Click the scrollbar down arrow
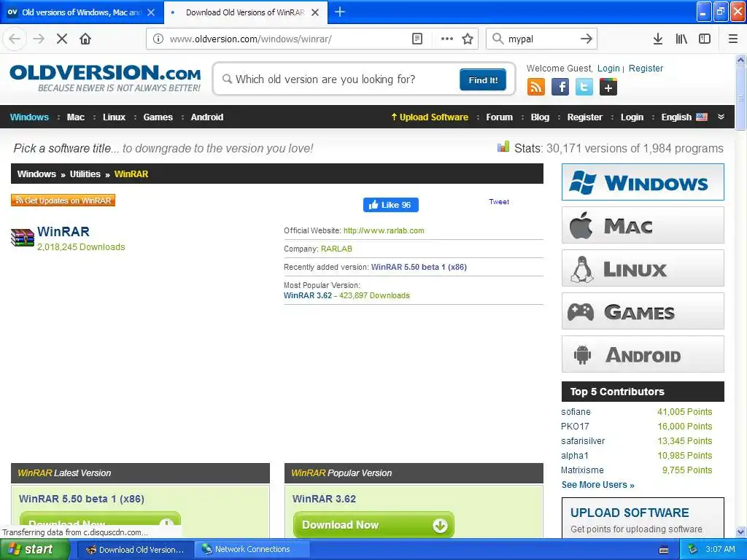 pyautogui.click(x=741, y=532)
